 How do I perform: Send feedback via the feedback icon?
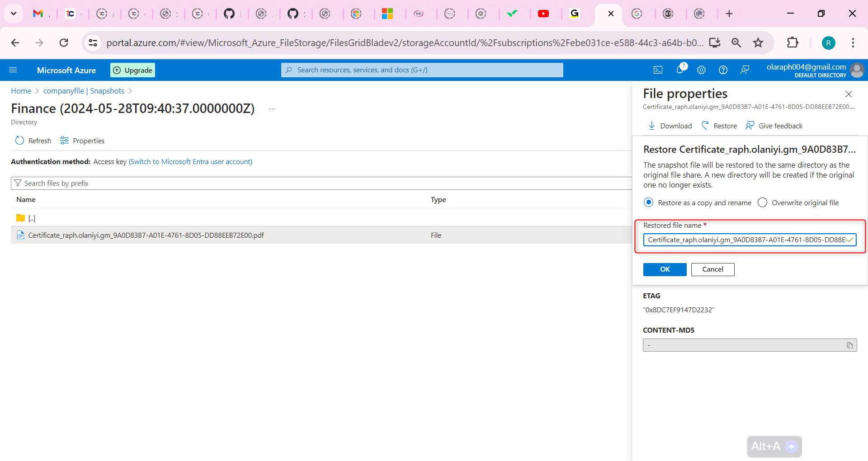745,70
